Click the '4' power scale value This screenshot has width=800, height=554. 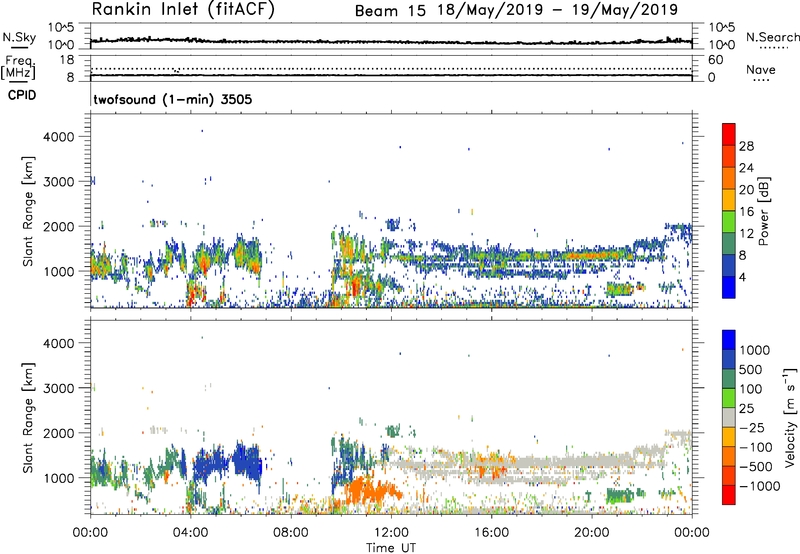pos(742,277)
